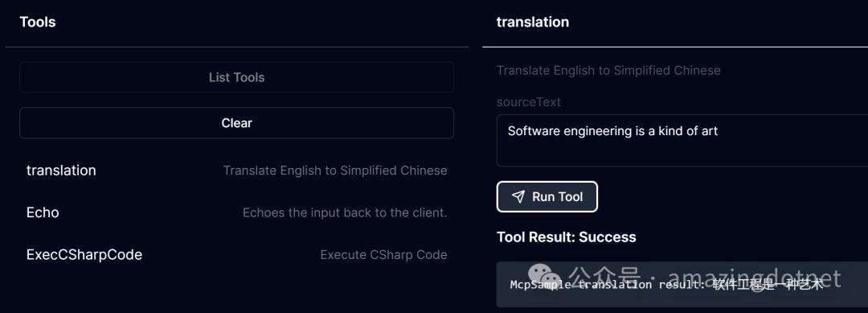Click 'Execute CSharp Code' description

point(383,255)
